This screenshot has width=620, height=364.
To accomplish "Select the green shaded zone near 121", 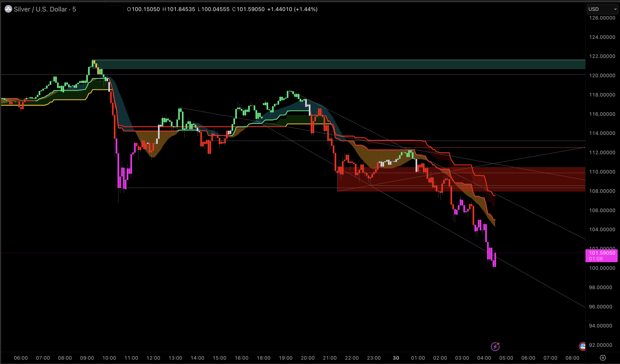I will click(x=344, y=64).
